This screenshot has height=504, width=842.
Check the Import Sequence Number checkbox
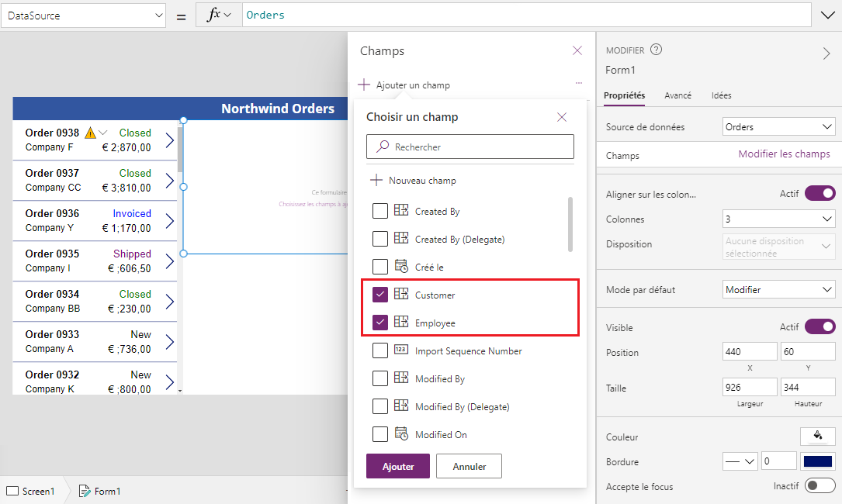pyautogui.click(x=380, y=350)
